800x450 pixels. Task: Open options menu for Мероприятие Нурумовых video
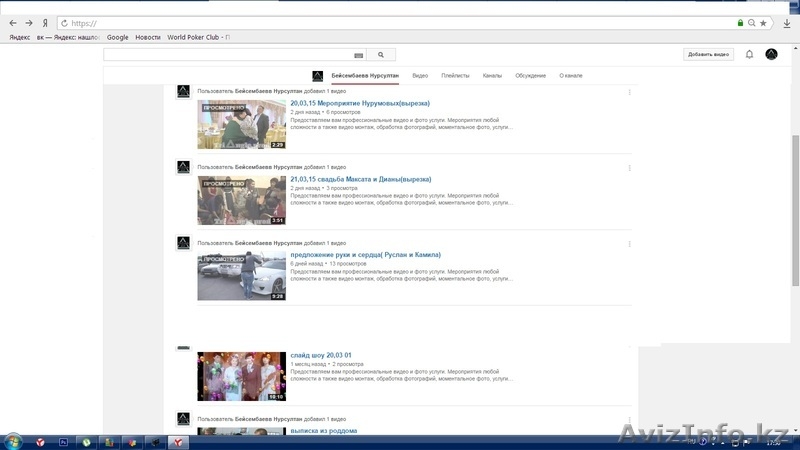click(629, 91)
